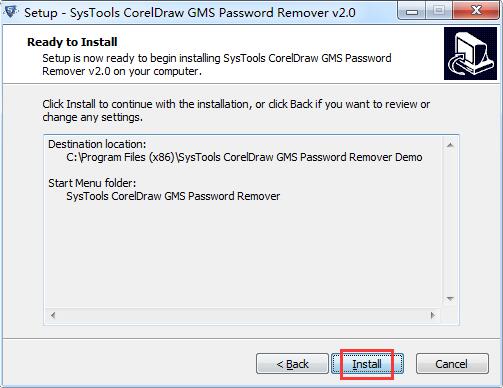The height and width of the screenshot is (388, 503).
Task: Go back with the Back button
Action: pyautogui.click(x=292, y=364)
